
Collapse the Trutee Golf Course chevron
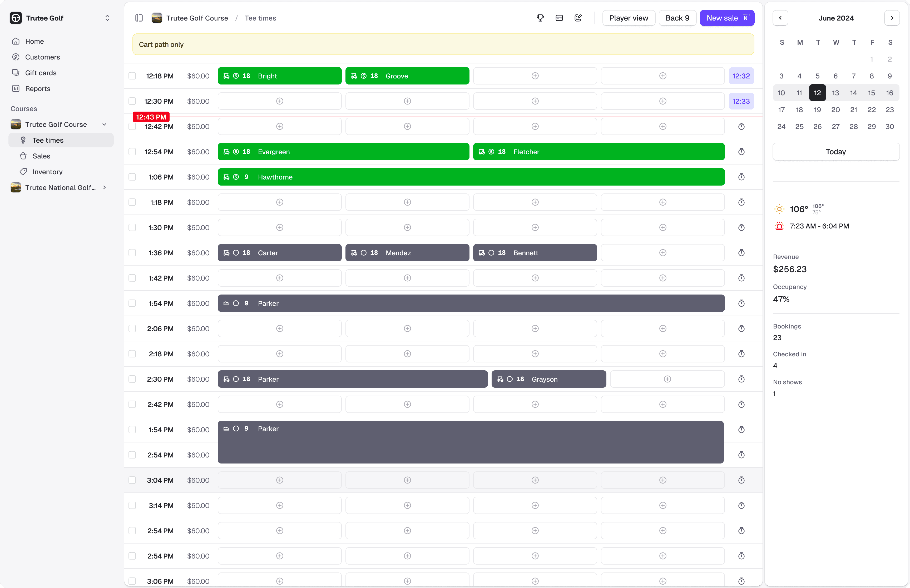coord(104,124)
